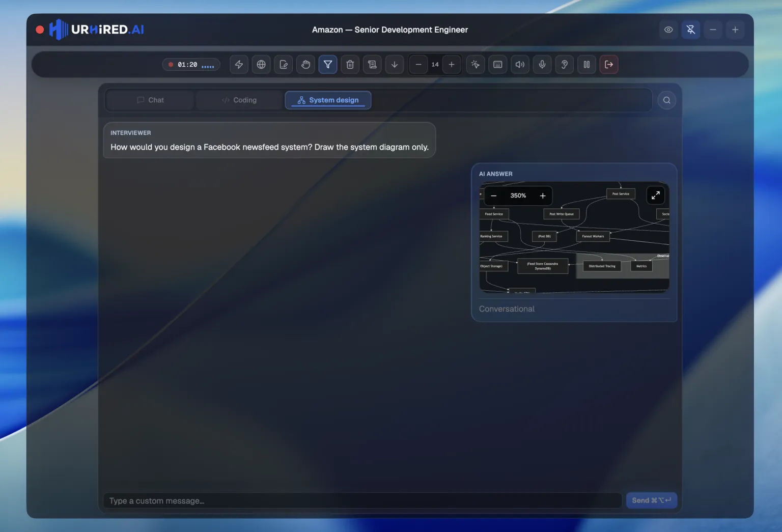Click the custom message input field
The width and height of the screenshot is (782, 532).
click(362, 501)
